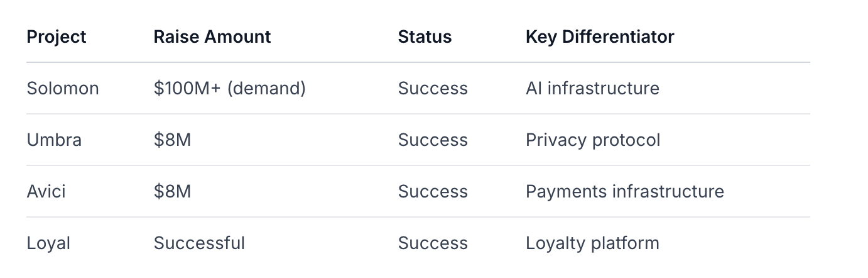Click the $100M+ (demand) raise amount
Screen dimensions: 868x278
[x=230, y=89]
